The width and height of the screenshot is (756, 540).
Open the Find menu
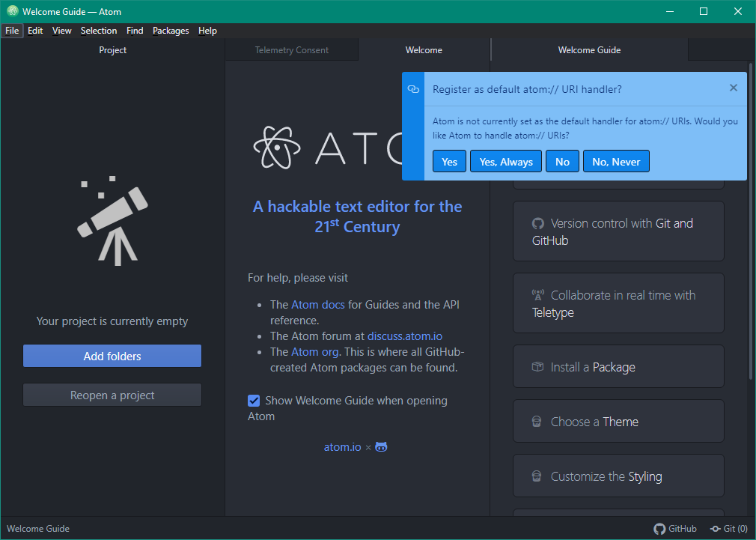(x=135, y=31)
